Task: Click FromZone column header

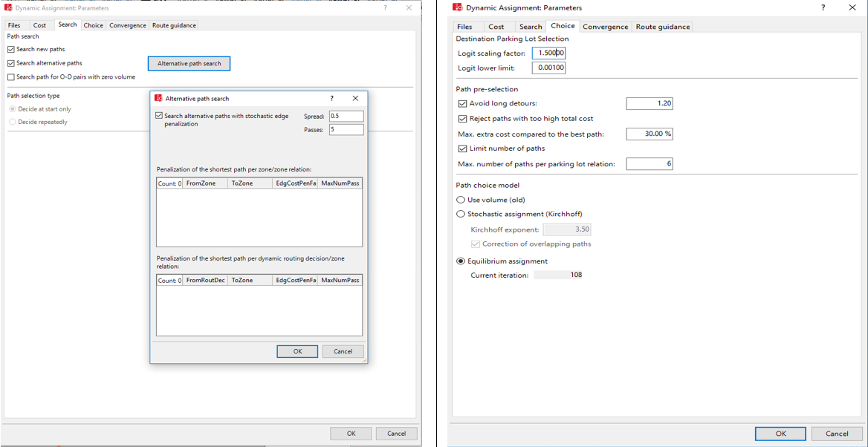Action: 205,183
